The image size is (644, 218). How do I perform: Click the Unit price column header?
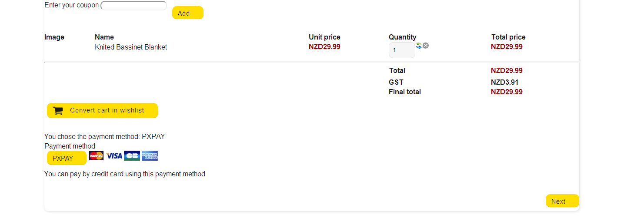click(x=324, y=37)
